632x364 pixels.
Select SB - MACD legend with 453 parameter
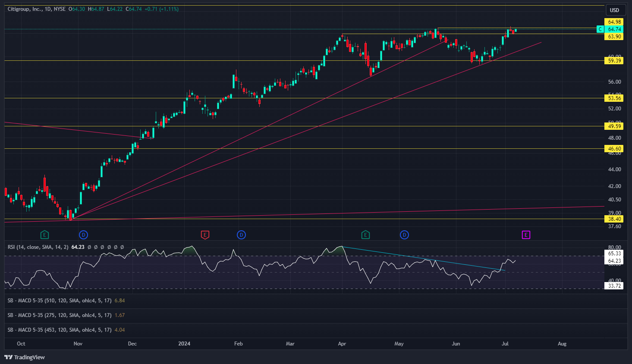[x=60, y=330]
